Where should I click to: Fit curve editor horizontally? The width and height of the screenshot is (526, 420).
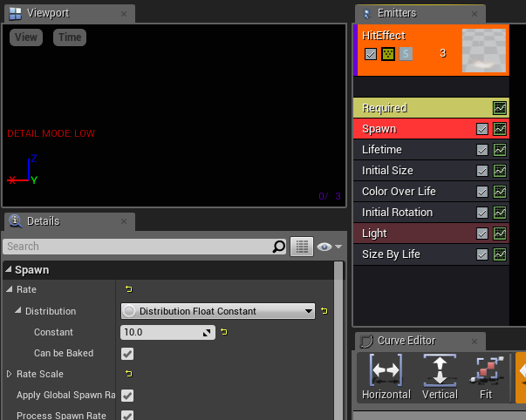[x=386, y=376]
